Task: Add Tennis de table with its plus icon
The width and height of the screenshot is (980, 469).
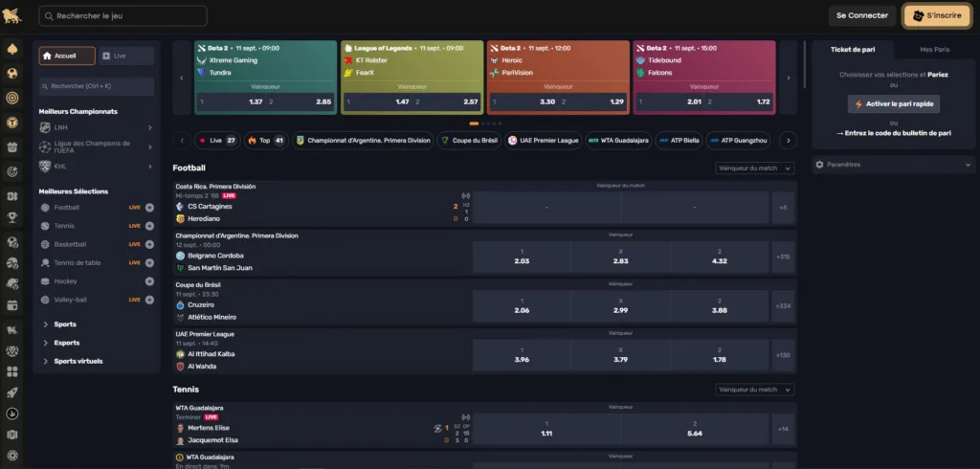Action: coord(149,262)
